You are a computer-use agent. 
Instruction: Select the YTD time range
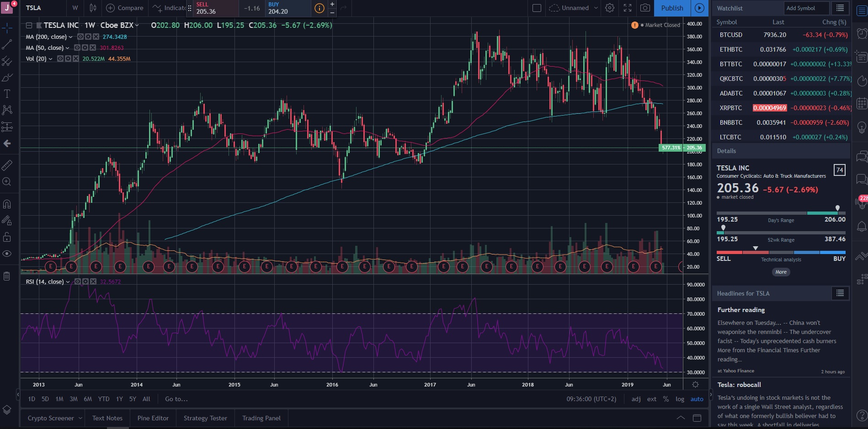(x=104, y=399)
